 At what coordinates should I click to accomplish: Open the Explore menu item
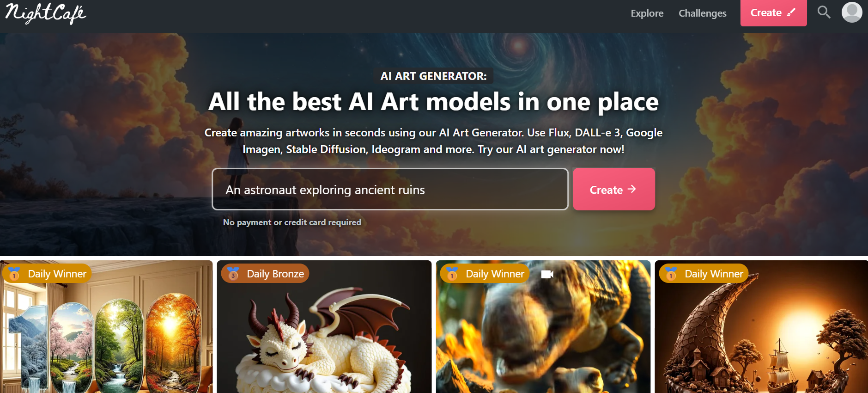tap(647, 13)
